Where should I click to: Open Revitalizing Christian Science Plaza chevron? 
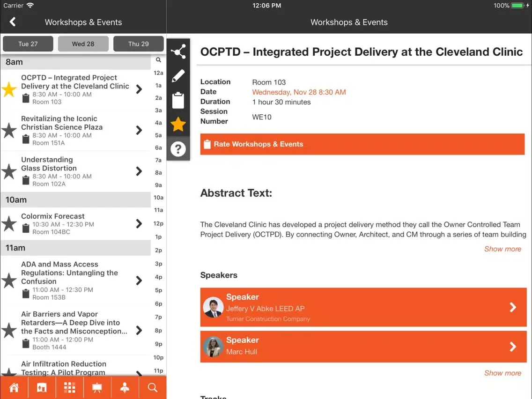coord(139,130)
